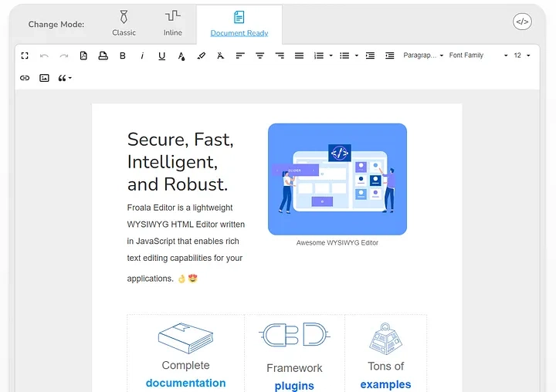Click the WYSIWYG editor illustration

tap(337, 179)
